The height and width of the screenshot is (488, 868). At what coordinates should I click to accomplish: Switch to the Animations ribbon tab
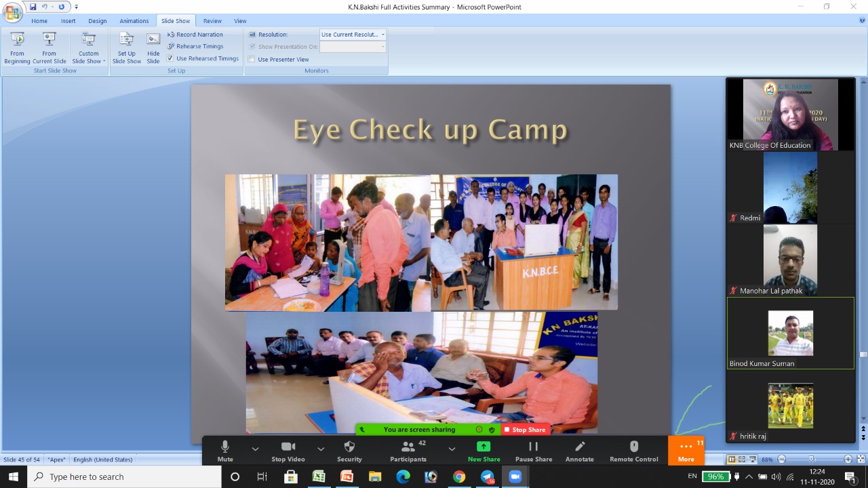(x=134, y=21)
